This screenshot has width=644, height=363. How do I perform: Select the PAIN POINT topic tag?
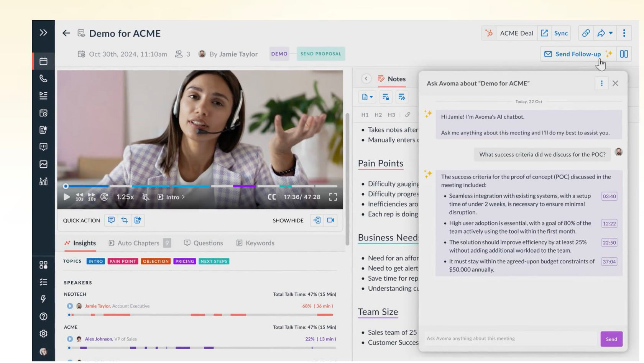tap(123, 261)
